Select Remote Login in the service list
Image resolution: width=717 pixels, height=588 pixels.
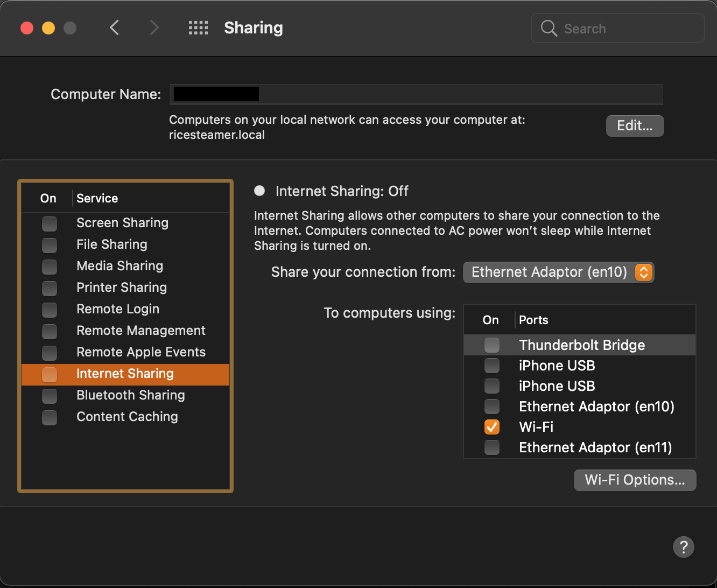point(118,309)
